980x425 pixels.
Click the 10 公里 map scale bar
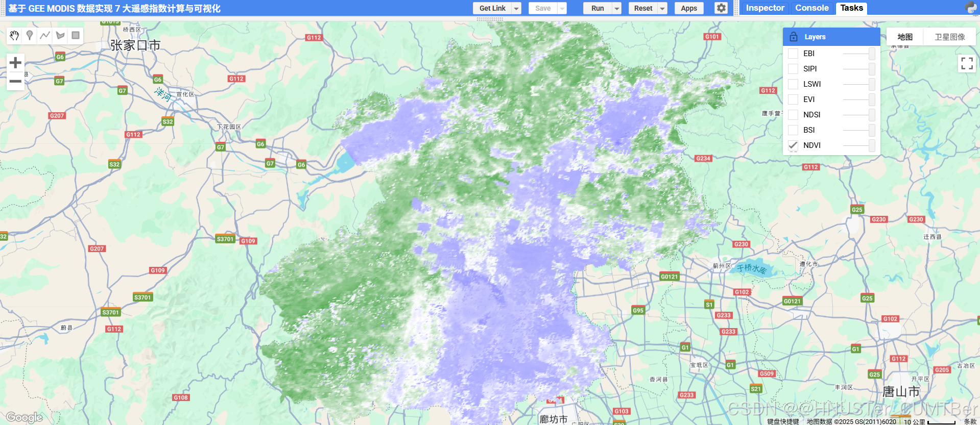(x=929, y=421)
